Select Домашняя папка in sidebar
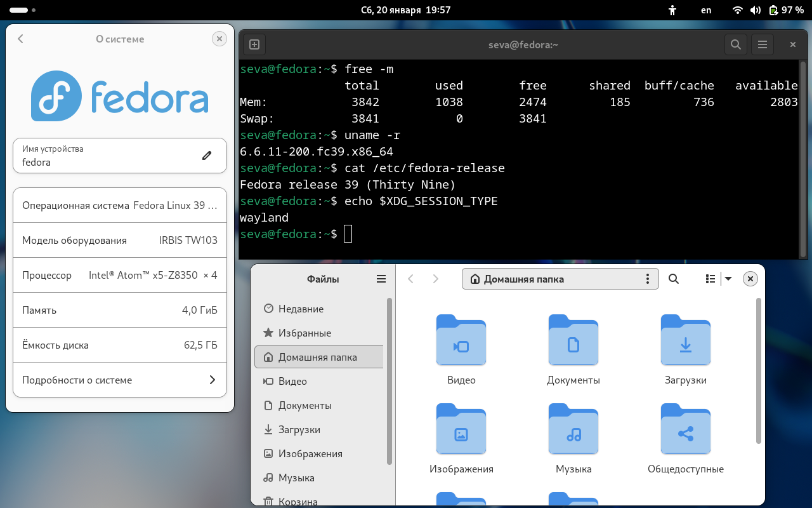Screen dimensions: 812x508 pos(319,357)
